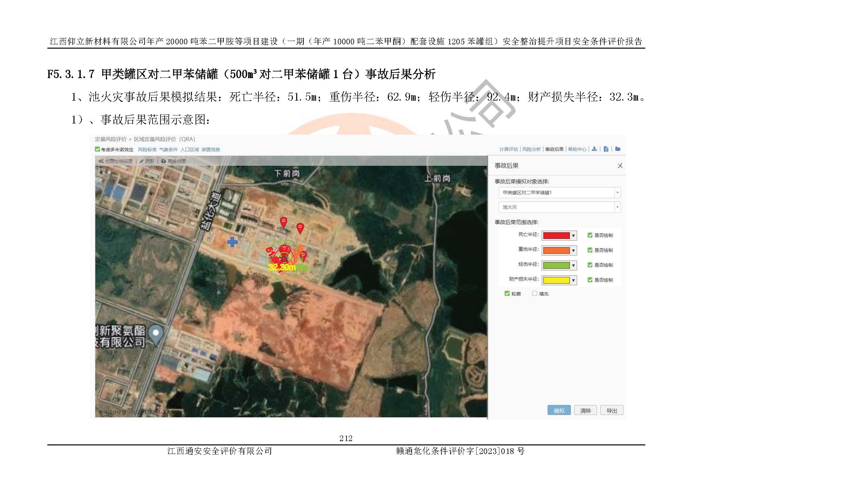The image size is (868, 498).
Task: Toggle 考虑多米诺效应 checkbox
Action: [98, 150]
